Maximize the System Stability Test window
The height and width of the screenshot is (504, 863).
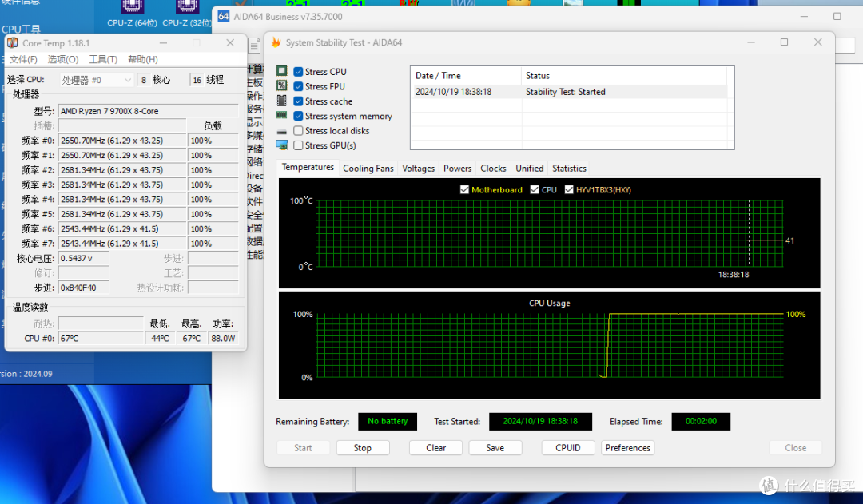click(x=785, y=42)
